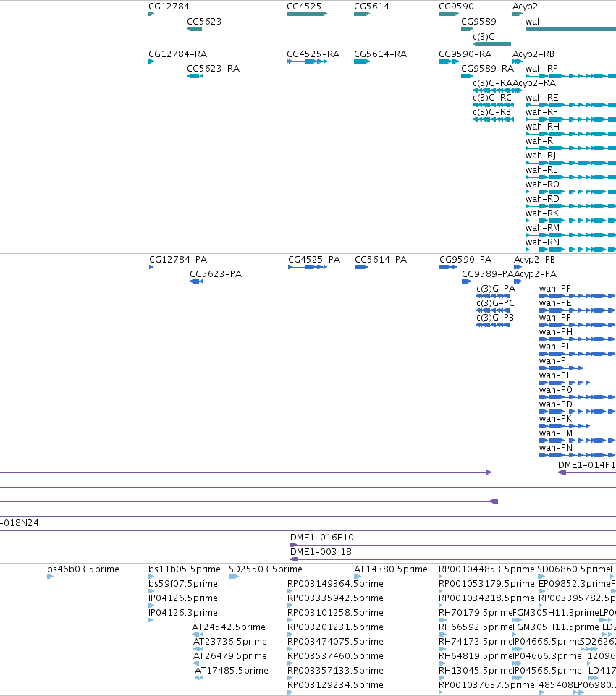Click transcript CG9589-RA
The height and width of the screenshot is (696, 616).
coord(487,68)
